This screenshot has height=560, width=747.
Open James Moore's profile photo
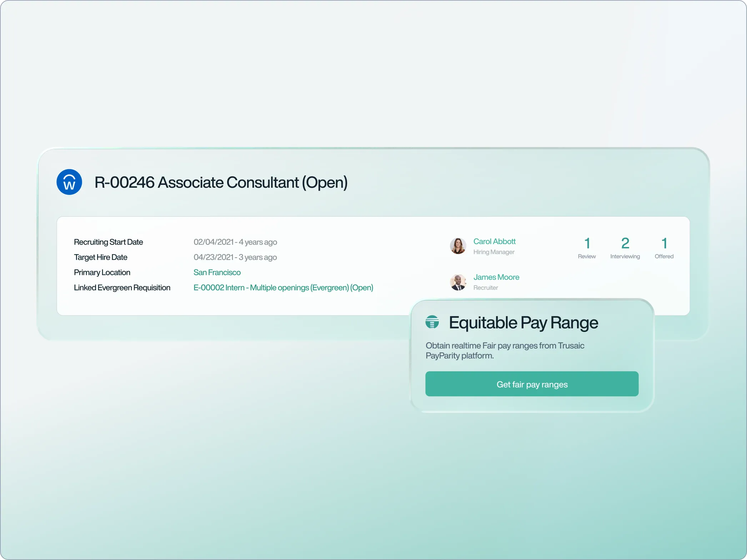tap(458, 282)
